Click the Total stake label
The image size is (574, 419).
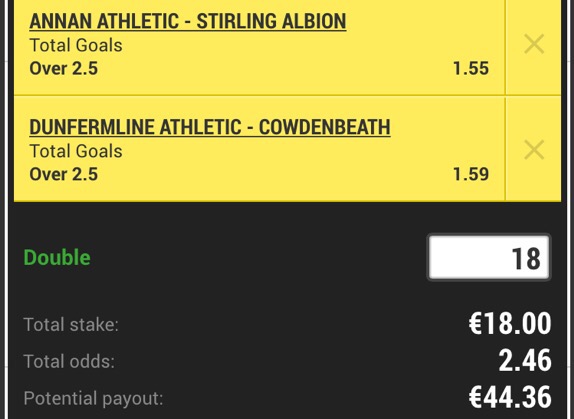pos(71,325)
